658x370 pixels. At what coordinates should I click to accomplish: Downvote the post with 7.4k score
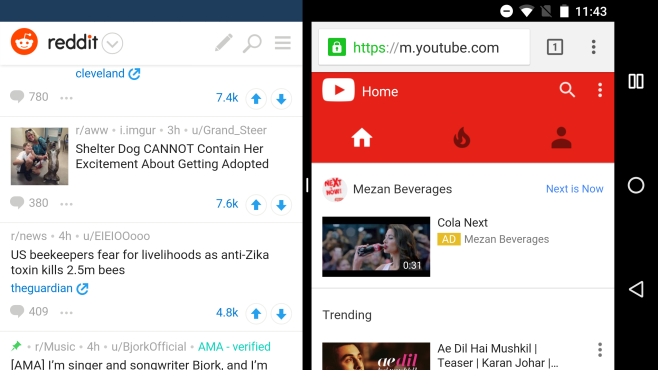(281, 99)
